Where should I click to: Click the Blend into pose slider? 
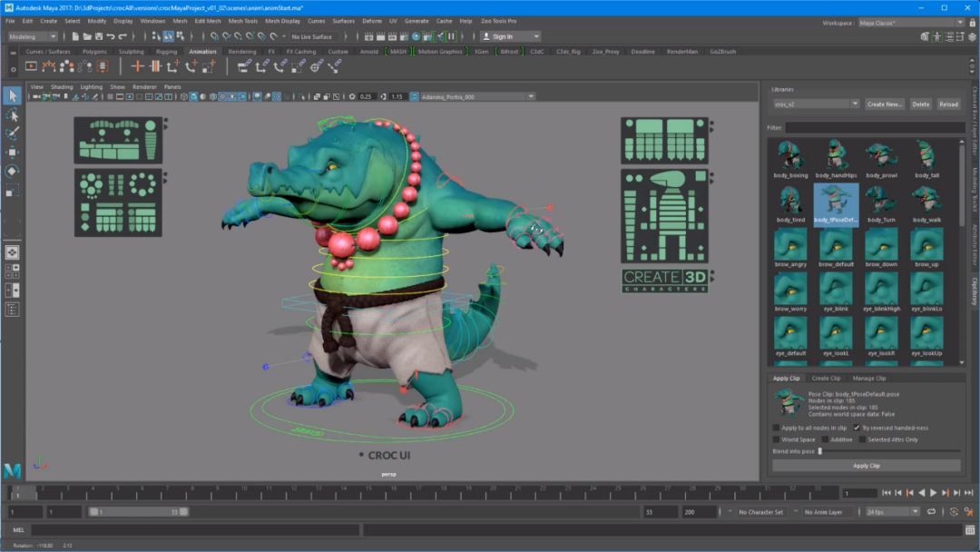pos(820,451)
